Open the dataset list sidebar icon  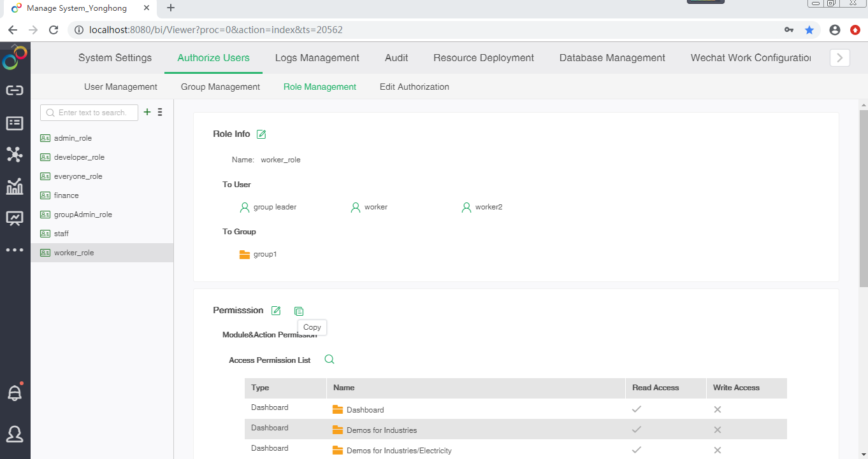[x=15, y=124]
